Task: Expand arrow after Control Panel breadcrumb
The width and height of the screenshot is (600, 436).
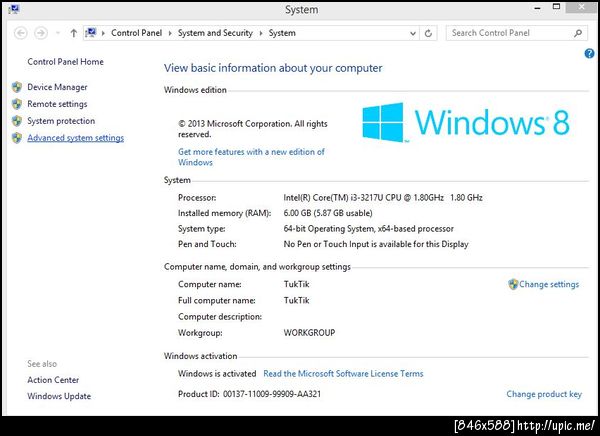Action: click(x=170, y=33)
